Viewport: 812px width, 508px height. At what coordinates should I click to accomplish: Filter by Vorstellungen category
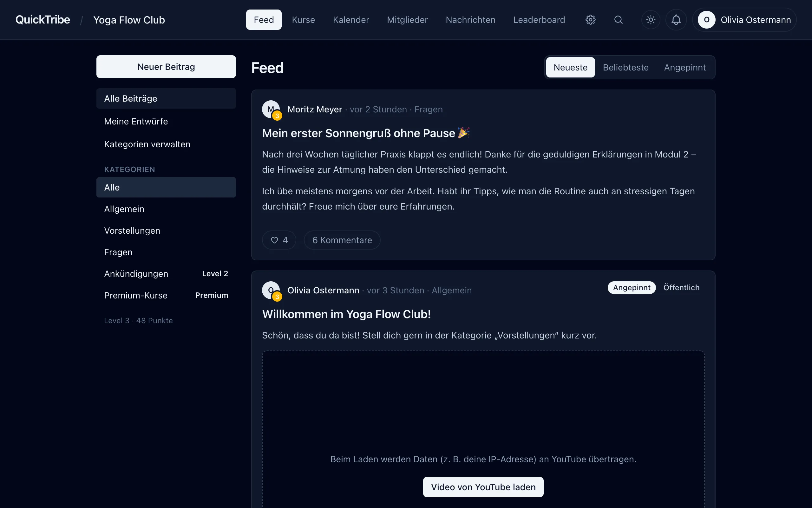[166, 231]
